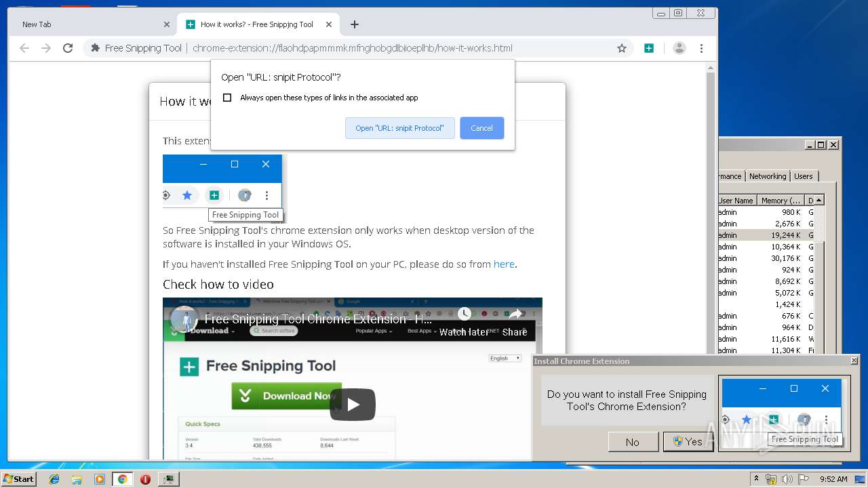Switch to the New Tab tab
Image resolution: width=868 pixels, height=488 pixels.
point(92,24)
